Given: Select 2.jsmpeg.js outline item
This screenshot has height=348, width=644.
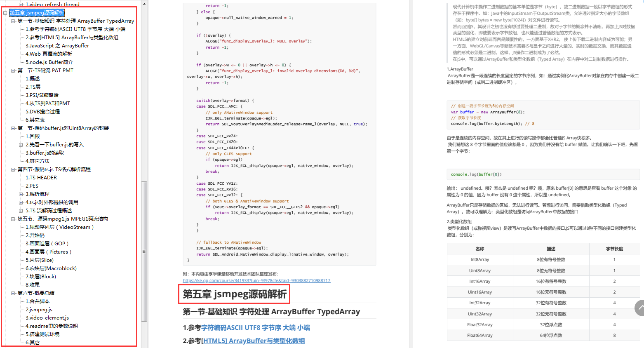Looking at the screenshot, I should tap(39, 310).
